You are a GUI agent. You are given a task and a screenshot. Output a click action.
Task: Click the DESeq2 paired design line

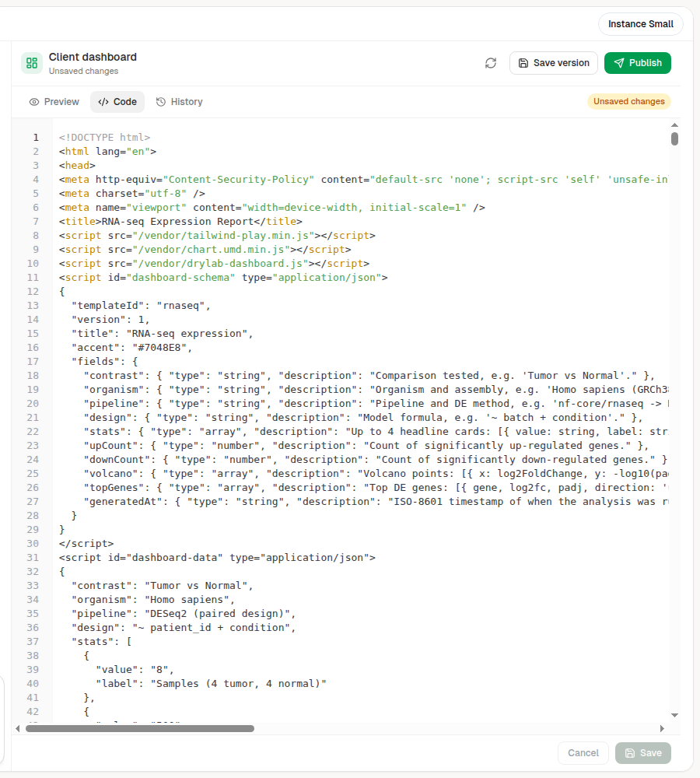pos(183,614)
